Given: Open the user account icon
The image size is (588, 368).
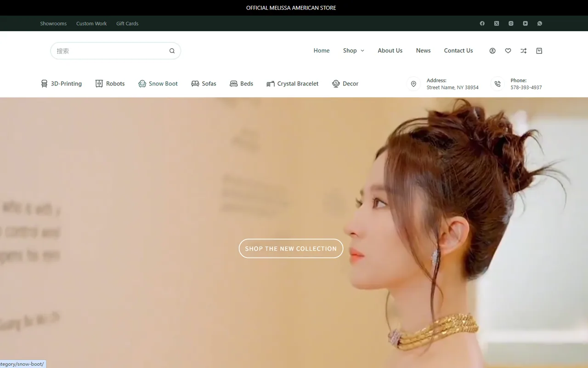Looking at the screenshot, I should tap(492, 51).
